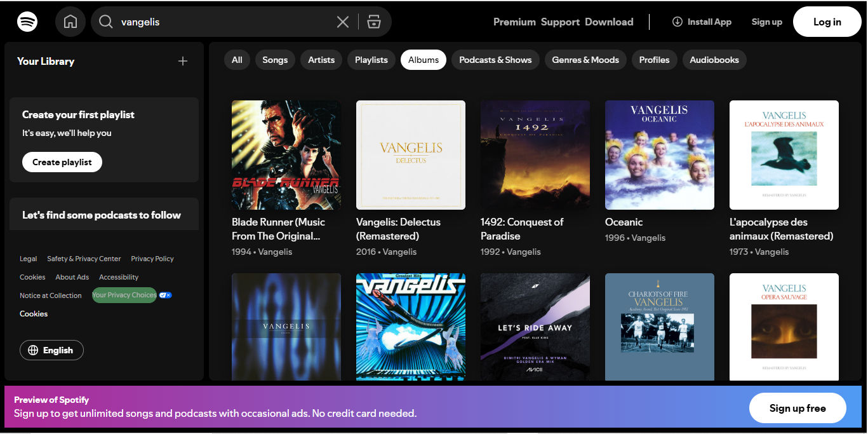Open Browse using the icon beside search
This screenshot has width=868, height=434.
374,21
